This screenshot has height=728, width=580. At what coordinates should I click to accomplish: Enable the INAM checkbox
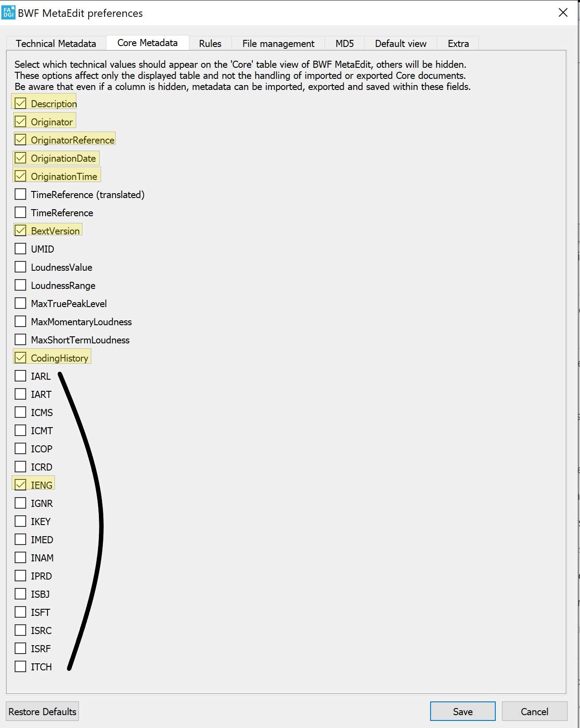click(20, 557)
